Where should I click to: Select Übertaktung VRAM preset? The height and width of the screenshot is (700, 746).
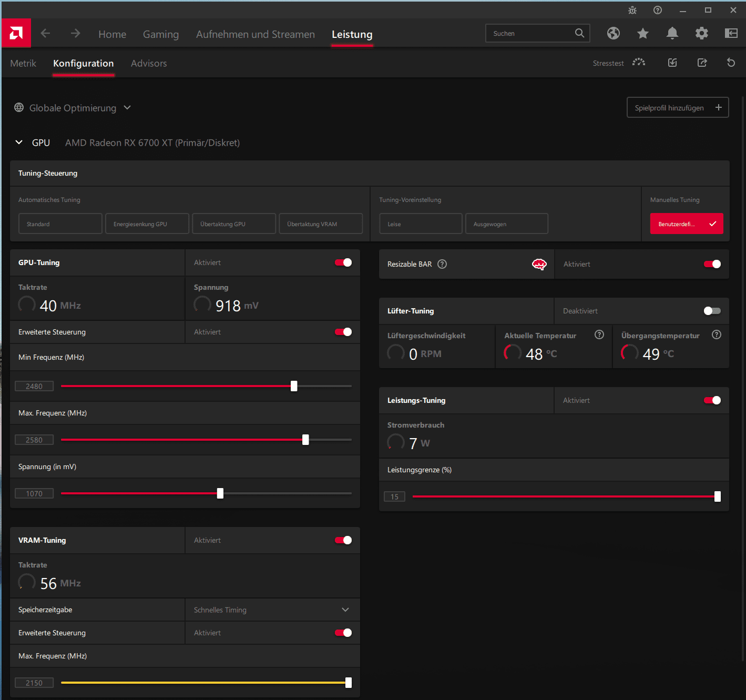(321, 224)
